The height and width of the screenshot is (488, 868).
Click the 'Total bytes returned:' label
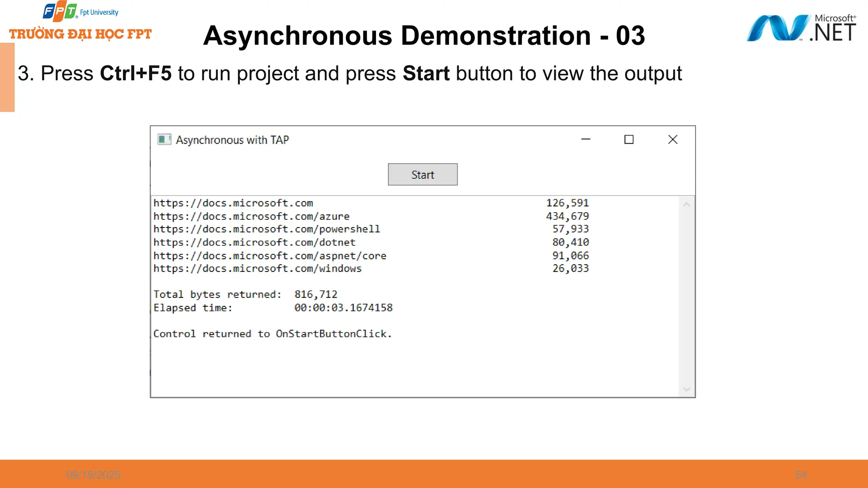pyautogui.click(x=217, y=294)
